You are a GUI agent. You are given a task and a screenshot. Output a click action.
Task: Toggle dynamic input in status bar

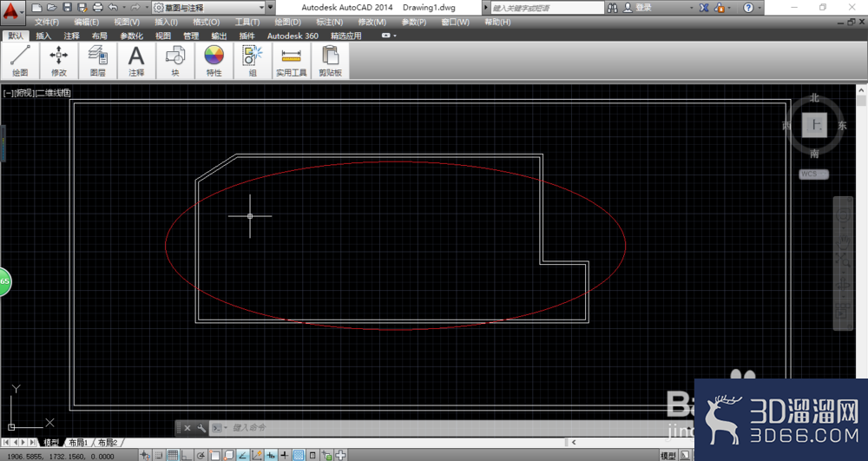coord(271,455)
